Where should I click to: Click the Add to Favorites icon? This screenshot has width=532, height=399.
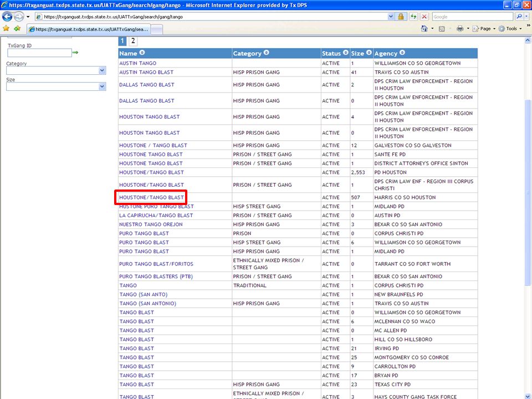point(17,28)
